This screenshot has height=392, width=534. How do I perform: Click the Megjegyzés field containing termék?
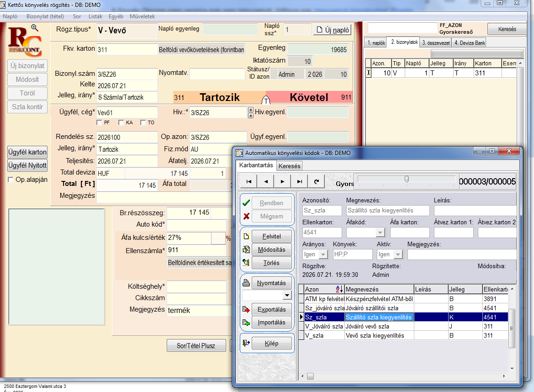click(x=200, y=310)
